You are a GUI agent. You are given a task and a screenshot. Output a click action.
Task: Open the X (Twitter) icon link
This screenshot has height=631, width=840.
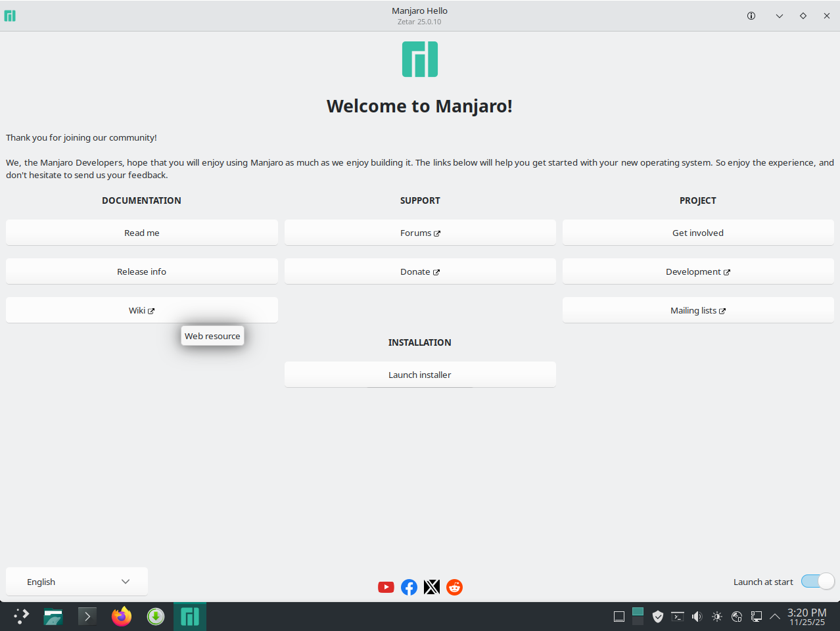point(432,587)
